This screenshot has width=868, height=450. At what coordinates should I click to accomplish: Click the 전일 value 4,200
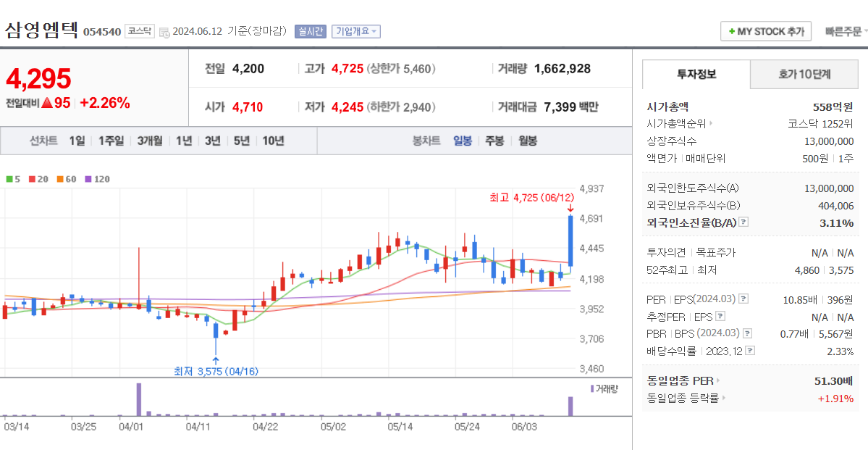[x=248, y=69]
